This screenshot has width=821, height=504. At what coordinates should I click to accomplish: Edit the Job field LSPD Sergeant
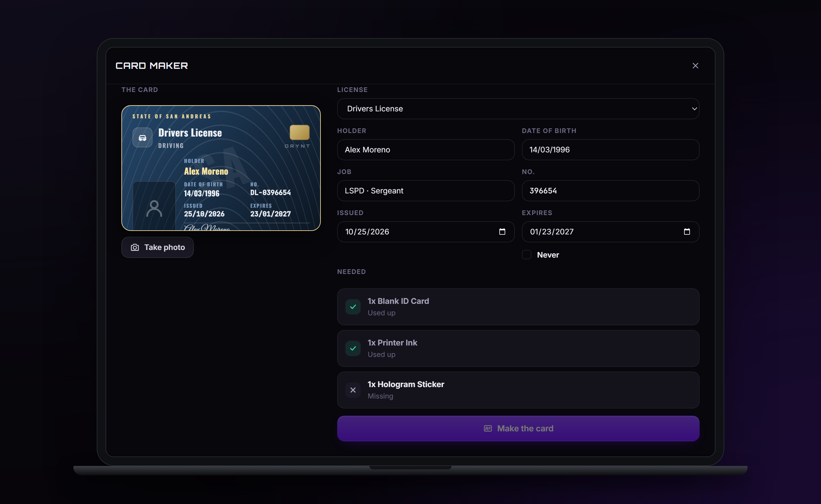tap(425, 191)
